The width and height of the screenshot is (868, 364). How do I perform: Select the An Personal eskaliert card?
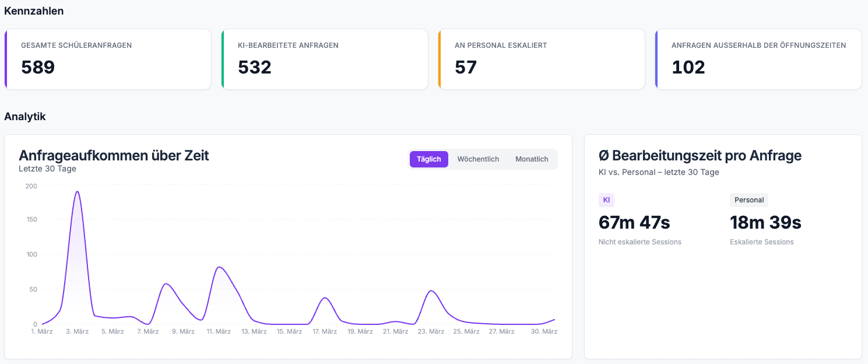[542, 58]
